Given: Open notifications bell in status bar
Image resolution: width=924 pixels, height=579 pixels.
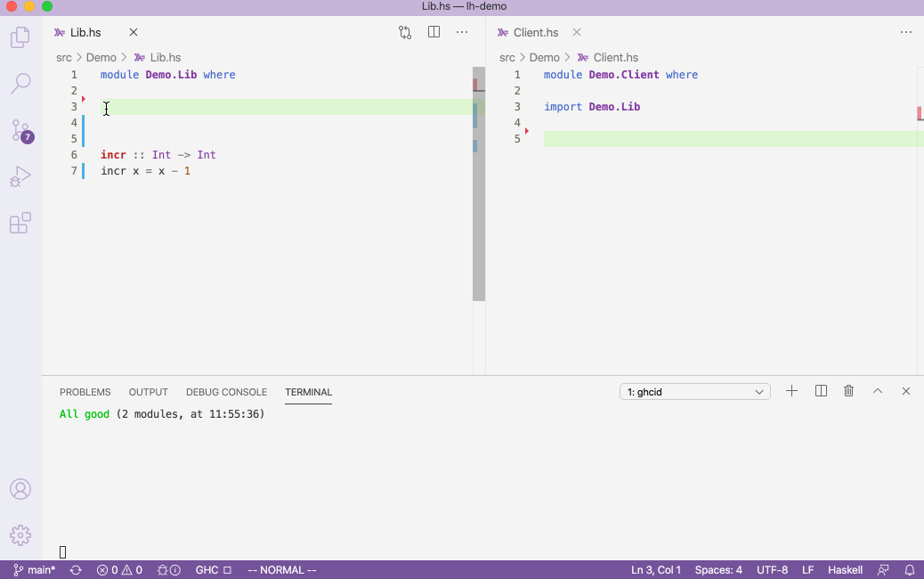Looking at the screenshot, I should 909,570.
